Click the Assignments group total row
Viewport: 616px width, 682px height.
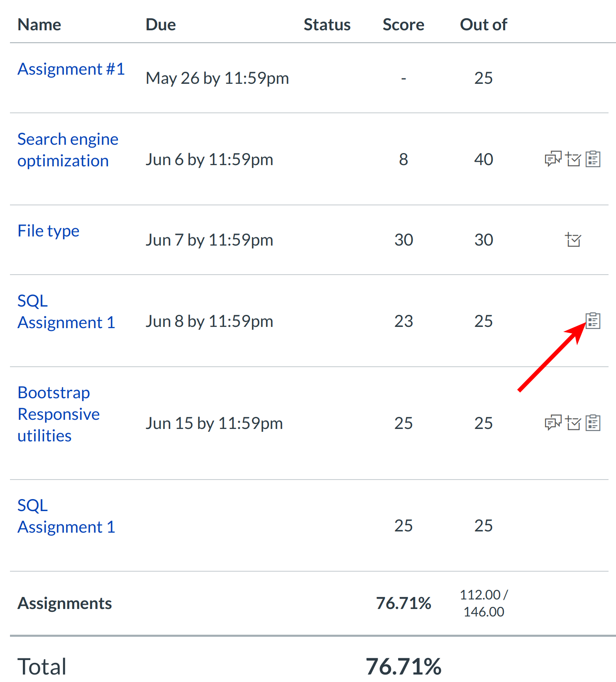pos(64,603)
